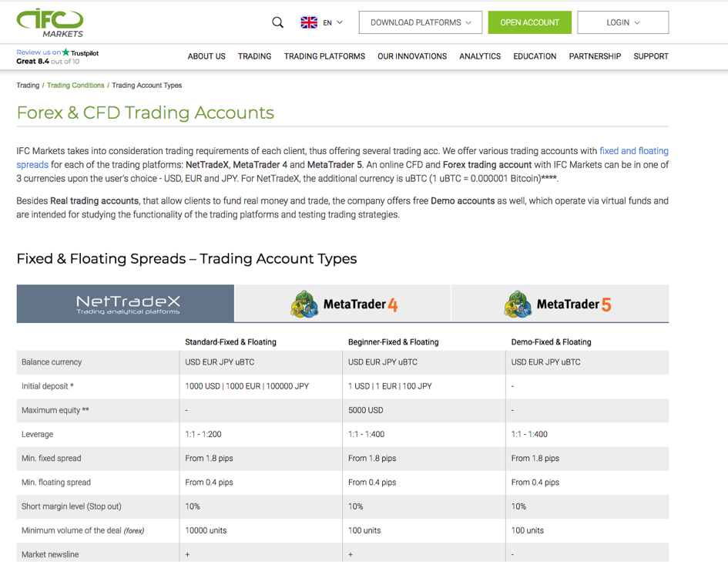Open the Support menu
This screenshot has height=562, width=728.
coord(651,56)
